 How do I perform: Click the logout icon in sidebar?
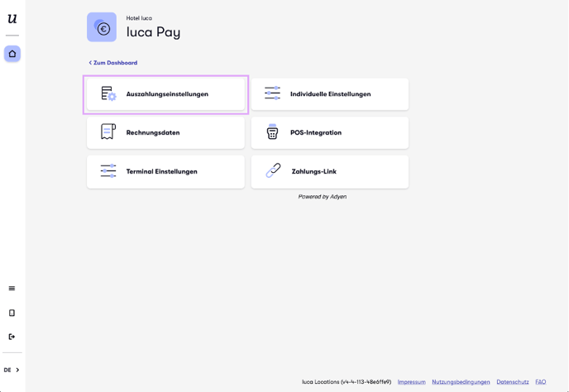tap(12, 337)
